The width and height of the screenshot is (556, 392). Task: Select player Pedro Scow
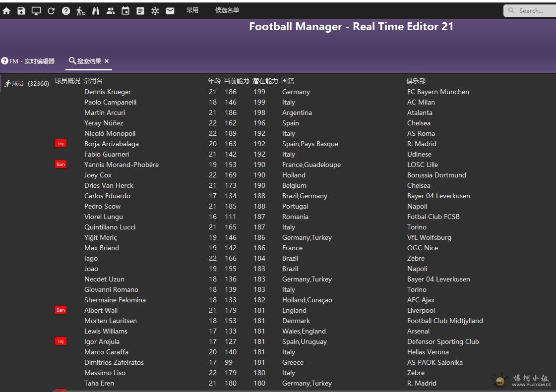(x=102, y=206)
